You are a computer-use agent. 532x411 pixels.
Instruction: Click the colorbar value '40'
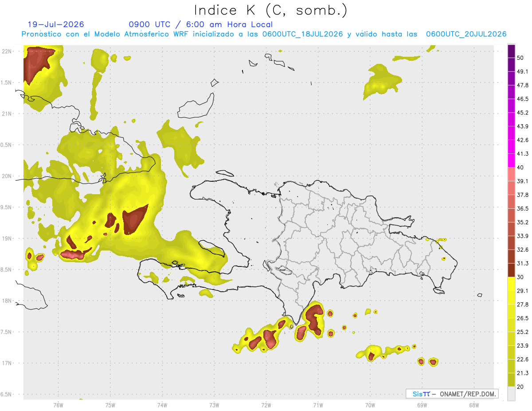click(x=520, y=168)
